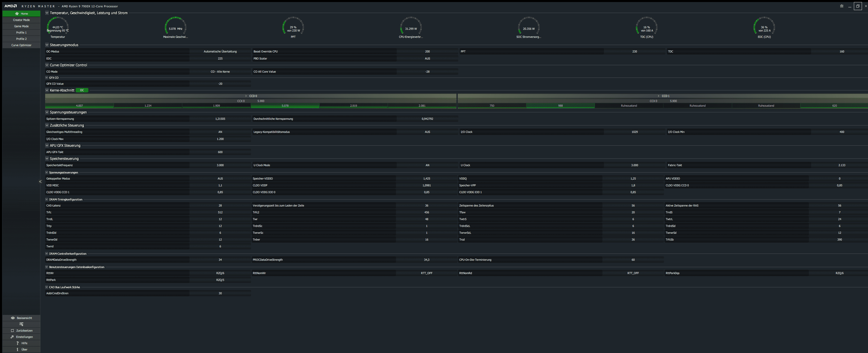Click the info icon next to Über
Viewport: 868px width, 353px height.
click(x=17, y=349)
